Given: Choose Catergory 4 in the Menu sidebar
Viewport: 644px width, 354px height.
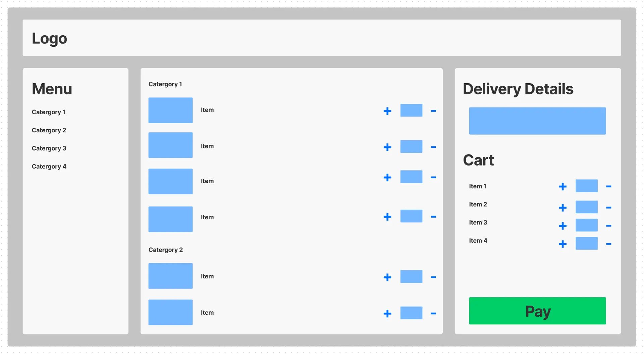Looking at the screenshot, I should point(49,167).
